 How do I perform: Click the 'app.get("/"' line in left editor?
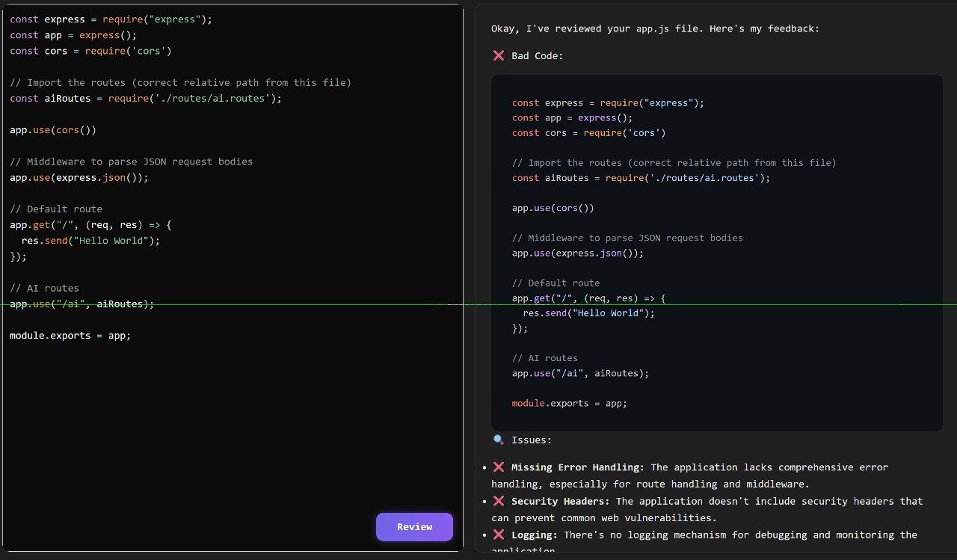pos(90,224)
